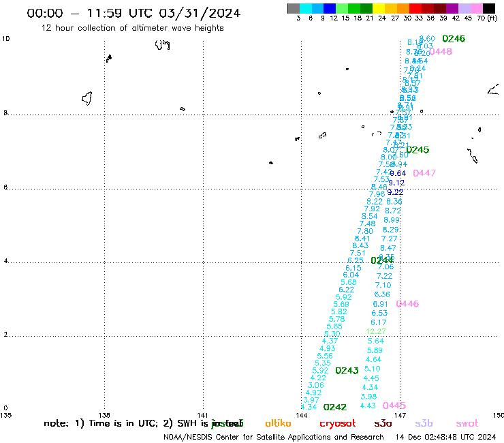Click the longitude axis label 138
Viewport: 504px width, 443px height.
click(104, 415)
